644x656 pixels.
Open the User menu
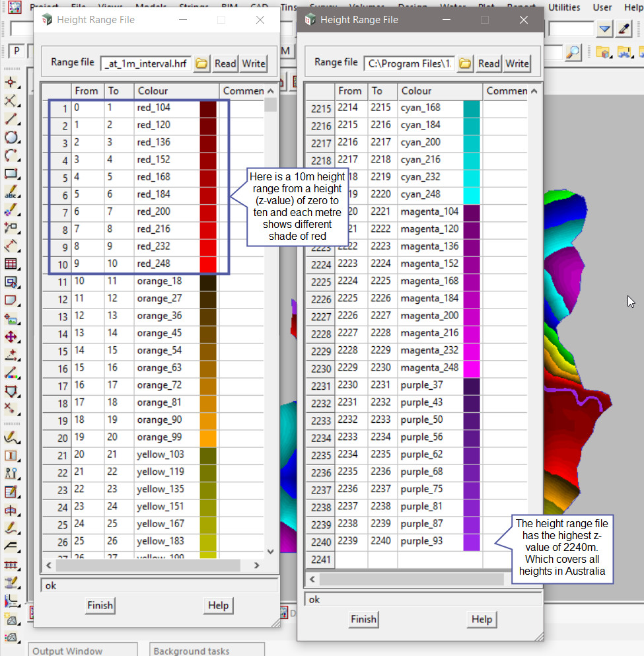click(602, 7)
